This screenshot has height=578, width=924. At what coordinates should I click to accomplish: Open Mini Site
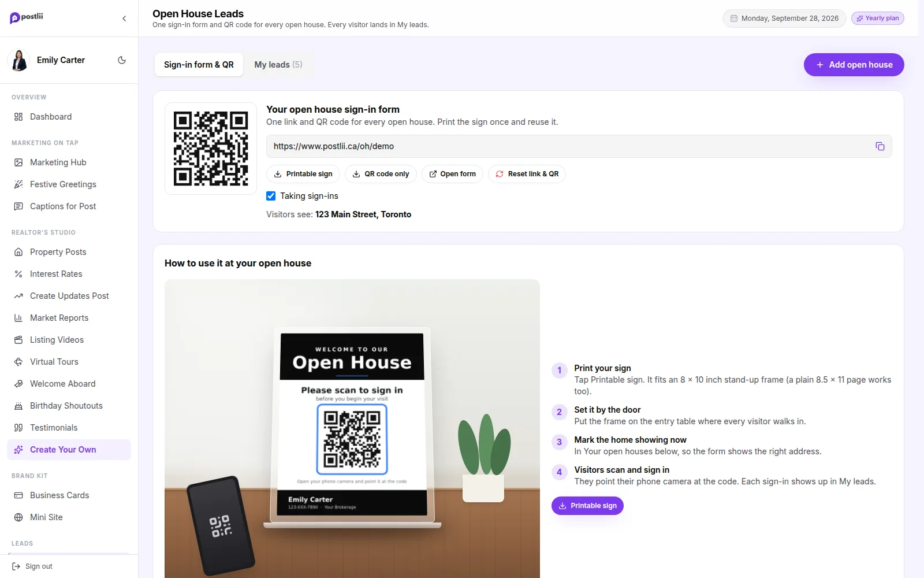pos(69,517)
